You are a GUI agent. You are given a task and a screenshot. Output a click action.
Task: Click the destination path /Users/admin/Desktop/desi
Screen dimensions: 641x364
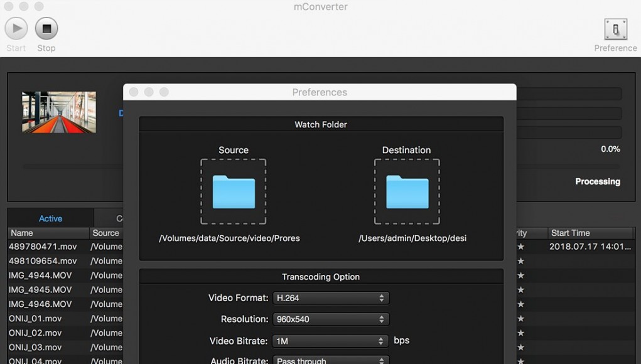coord(412,238)
